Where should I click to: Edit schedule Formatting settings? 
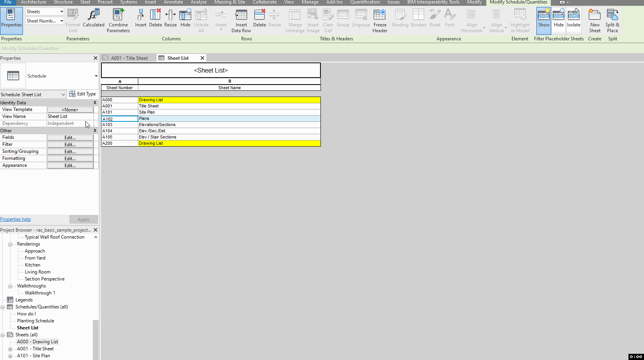pyautogui.click(x=70, y=159)
